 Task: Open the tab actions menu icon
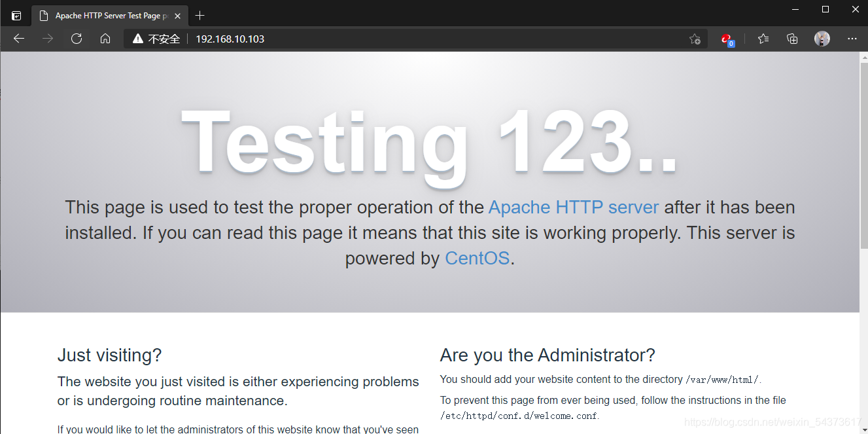[x=16, y=16]
